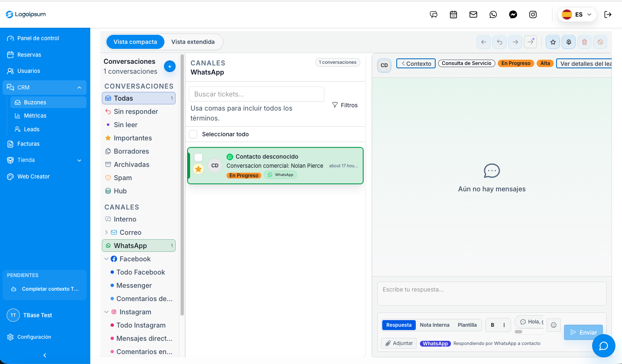Delete conversation with the trash icon
Viewport: 622px width, 364px height.
(x=584, y=42)
